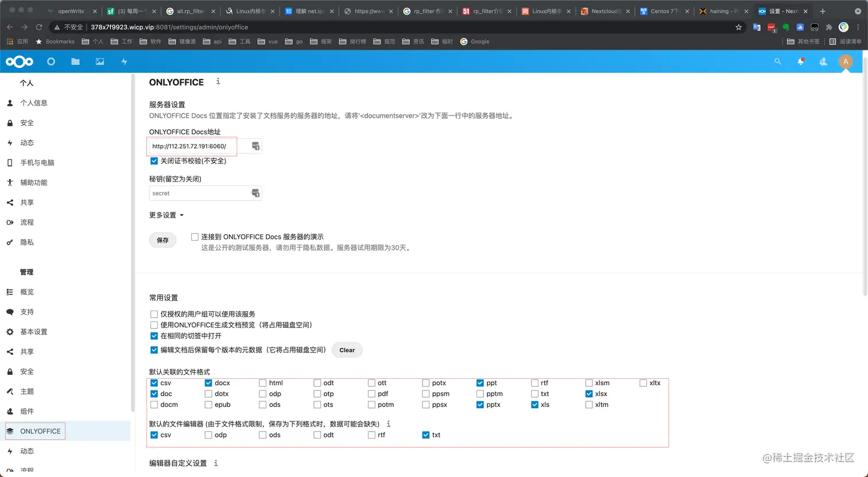The width and height of the screenshot is (868, 477).
Task: Open the notifications bell icon
Action: (x=801, y=61)
